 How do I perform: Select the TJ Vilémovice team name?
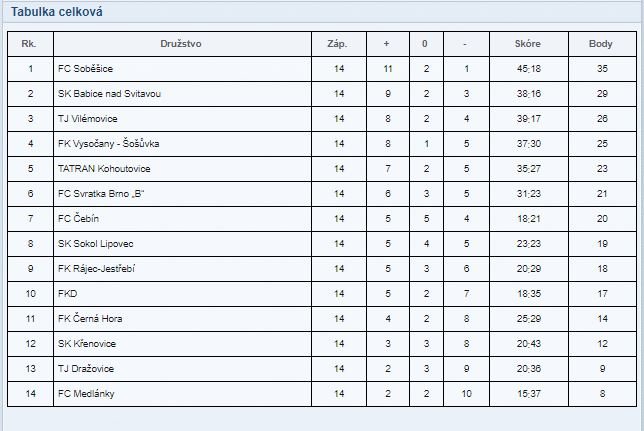[x=87, y=119]
